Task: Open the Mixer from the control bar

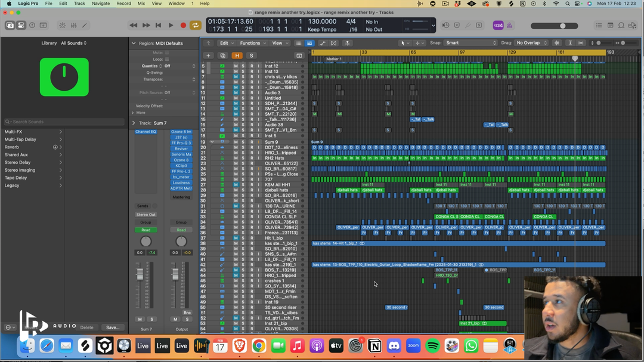Action: [x=73, y=26]
